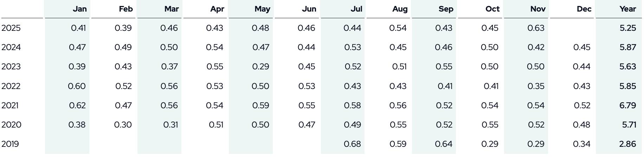Click the Jan column header

80,9
